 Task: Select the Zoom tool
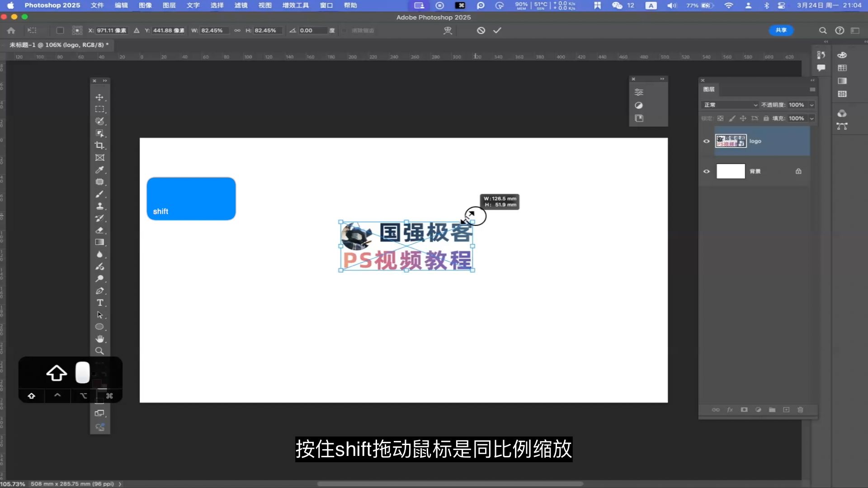[x=99, y=351]
